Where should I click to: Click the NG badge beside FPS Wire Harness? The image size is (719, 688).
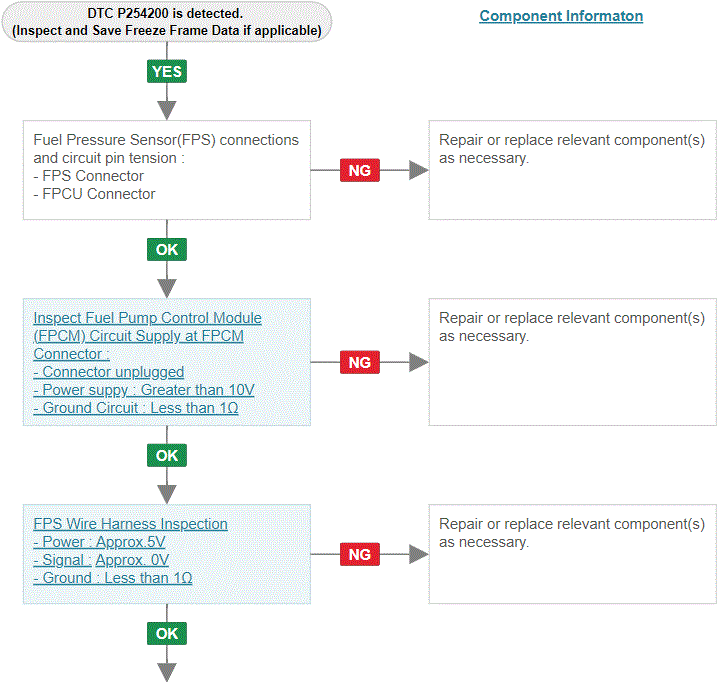click(x=360, y=554)
